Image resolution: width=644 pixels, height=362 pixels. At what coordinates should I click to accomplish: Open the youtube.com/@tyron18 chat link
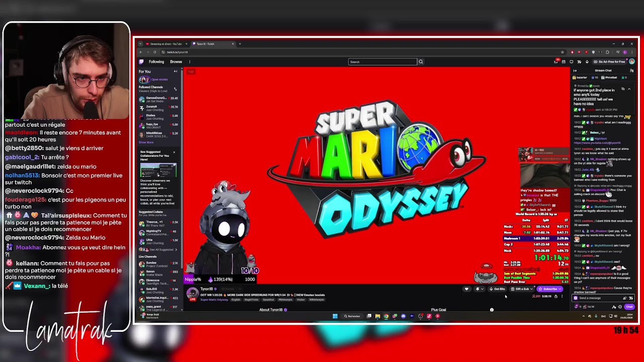coord(597,143)
